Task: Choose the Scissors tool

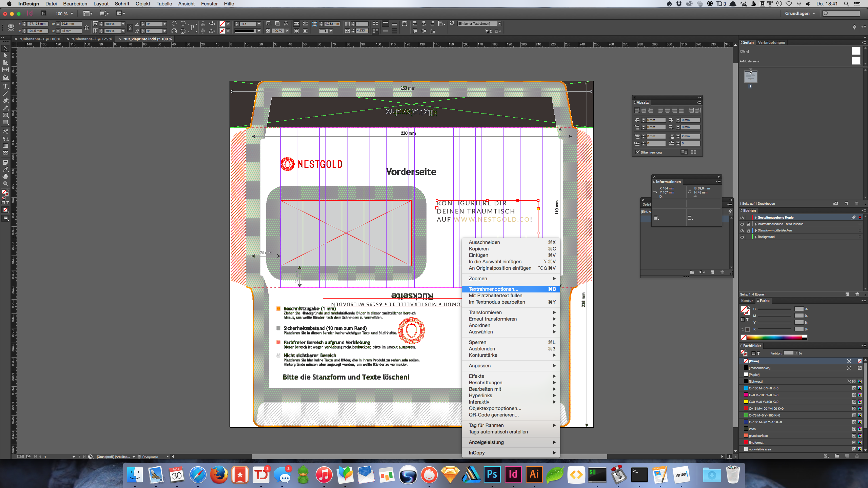Action: click(5, 131)
